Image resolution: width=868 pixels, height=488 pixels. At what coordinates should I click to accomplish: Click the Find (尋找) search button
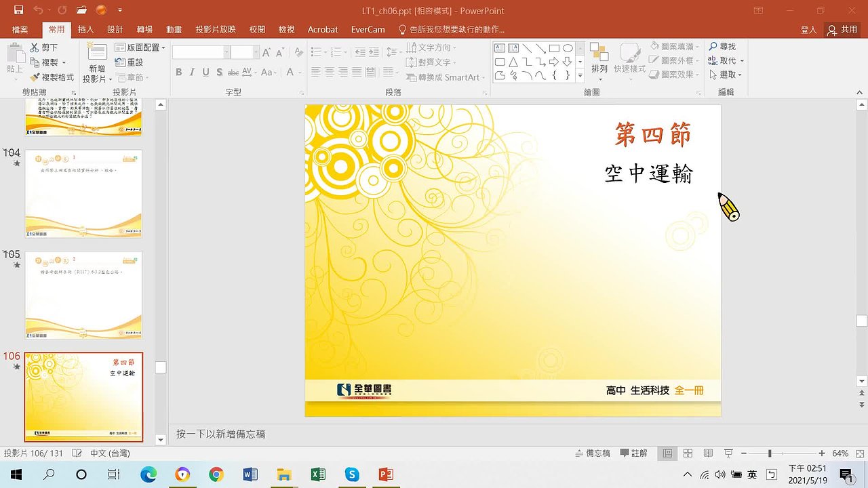(x=723, y=47)
